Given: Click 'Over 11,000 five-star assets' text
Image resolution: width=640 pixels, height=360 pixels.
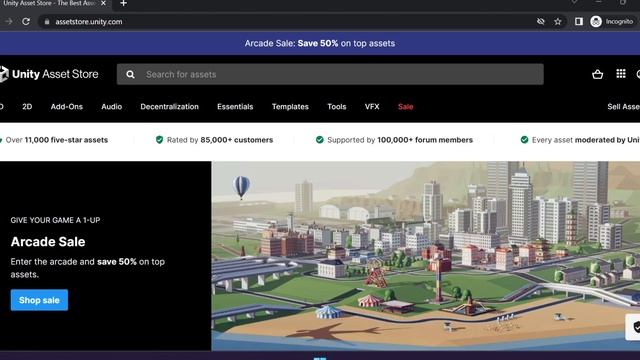Looking at the screenshot, I should tap(57, 140).
